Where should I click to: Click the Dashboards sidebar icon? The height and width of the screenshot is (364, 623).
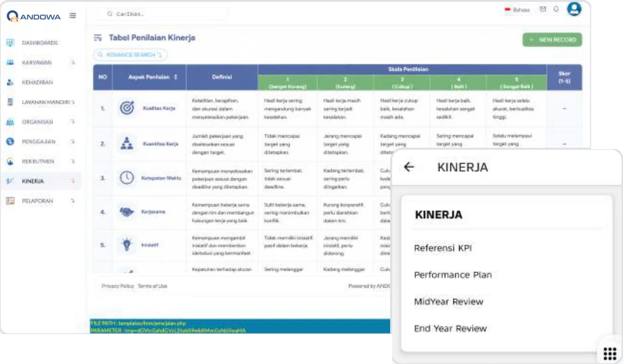(11, 42)
